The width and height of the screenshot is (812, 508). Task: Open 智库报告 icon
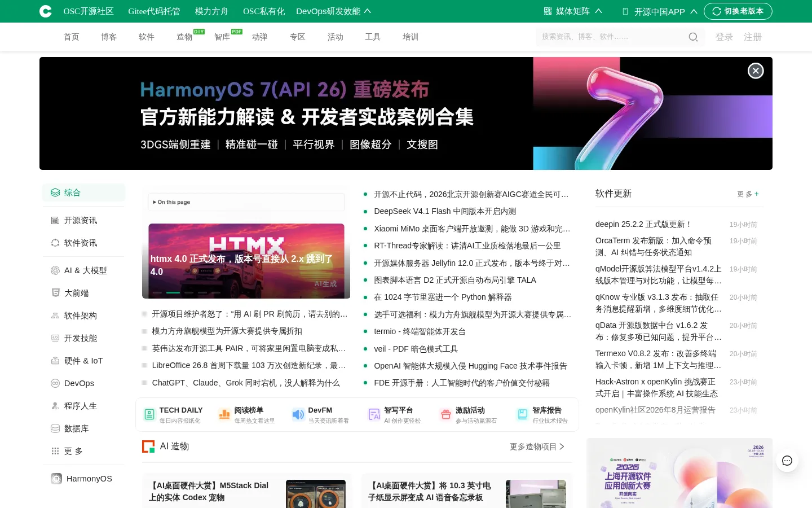(x=523, y=414)
